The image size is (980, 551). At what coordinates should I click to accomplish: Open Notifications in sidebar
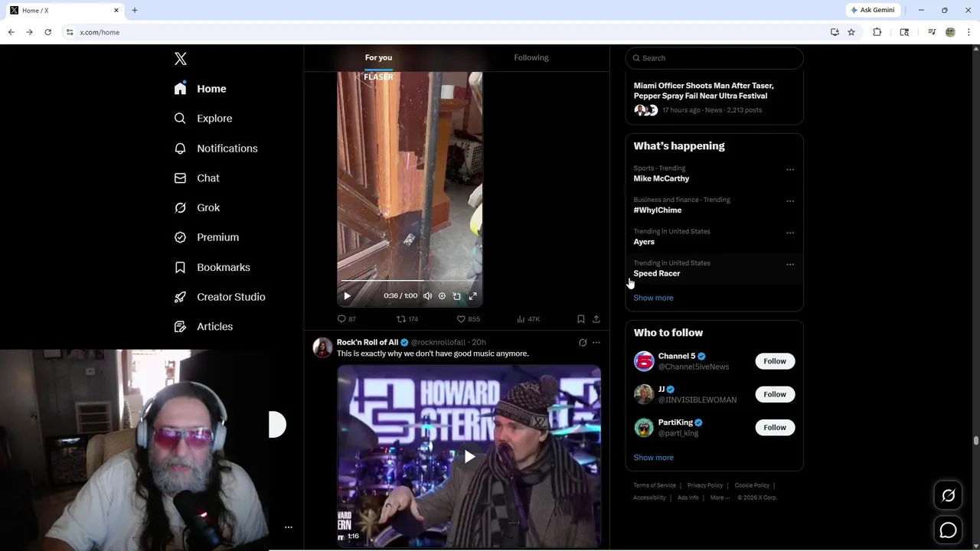[x=216, y=148]
